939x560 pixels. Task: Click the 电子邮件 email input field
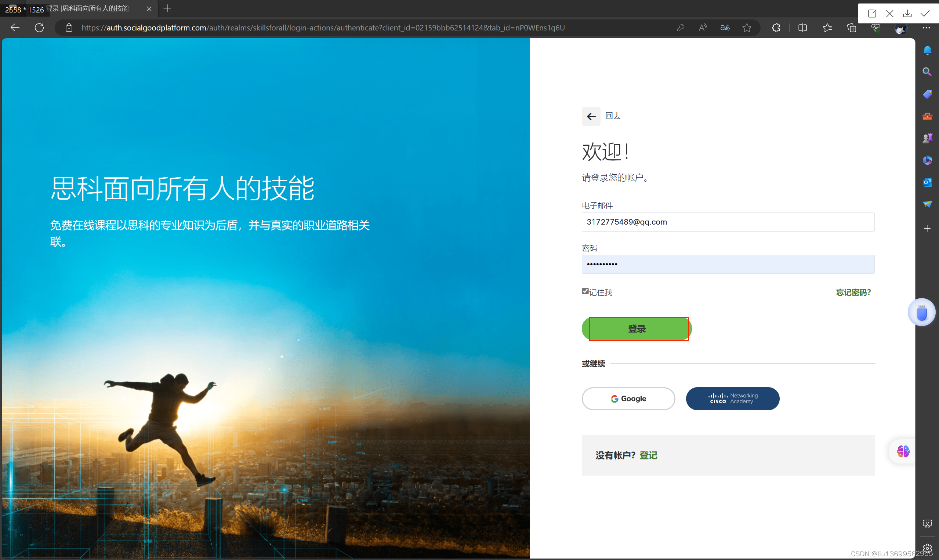(728, 222)
